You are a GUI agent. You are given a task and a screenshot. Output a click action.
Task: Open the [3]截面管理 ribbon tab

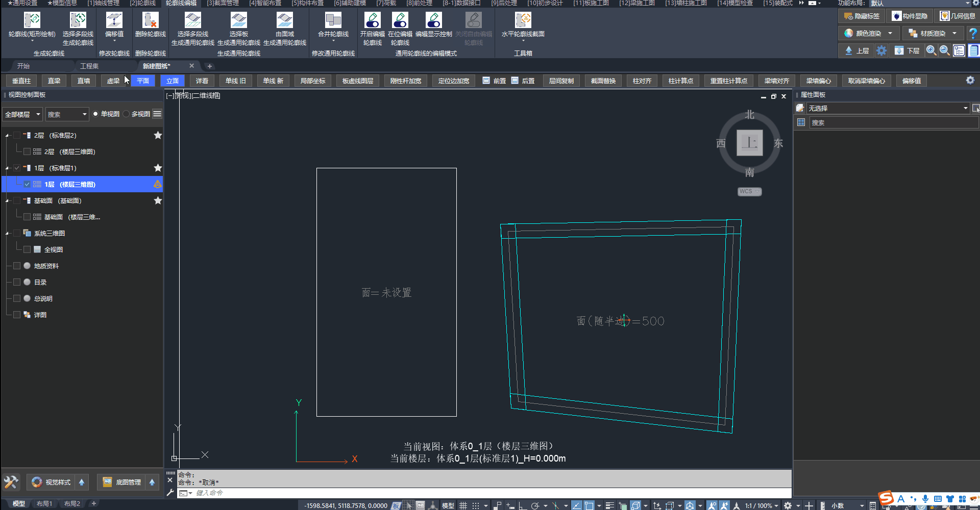pyautogui.click(x=223, y=3)
